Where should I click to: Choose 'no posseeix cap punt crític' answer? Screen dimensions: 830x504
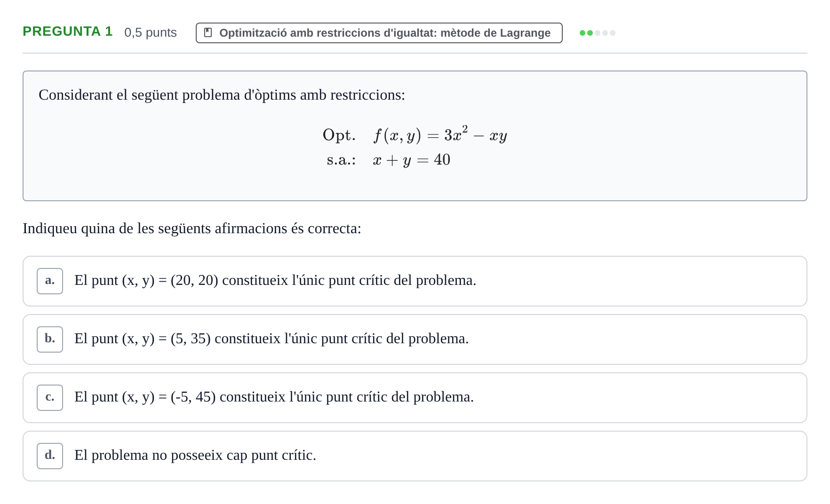coord(415,456)
